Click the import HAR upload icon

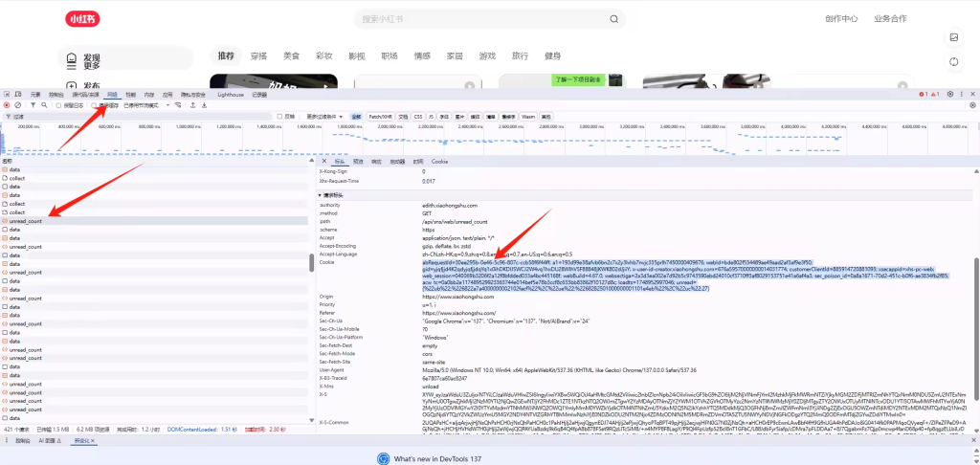pos(192,105)
